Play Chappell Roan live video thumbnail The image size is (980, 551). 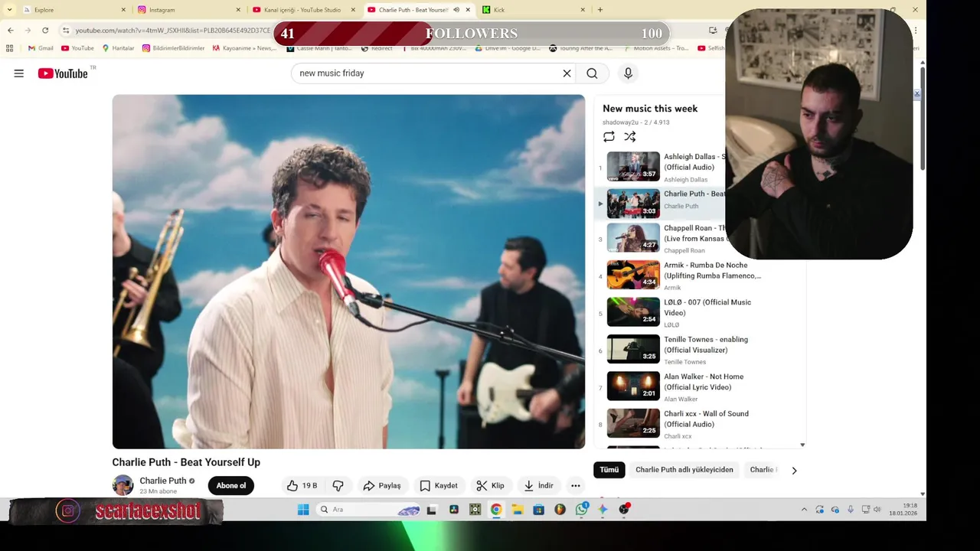(x=633, y=237)
